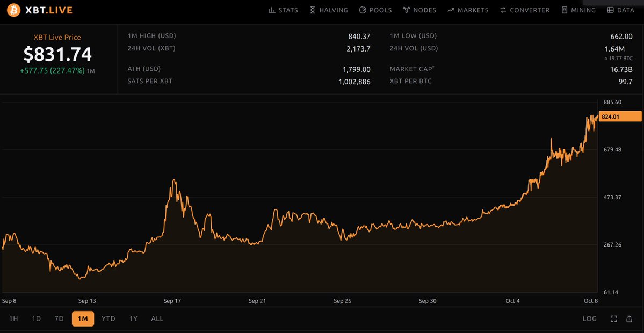
Task: Click the $831.74 live price
Action: (x=57, y=54)
